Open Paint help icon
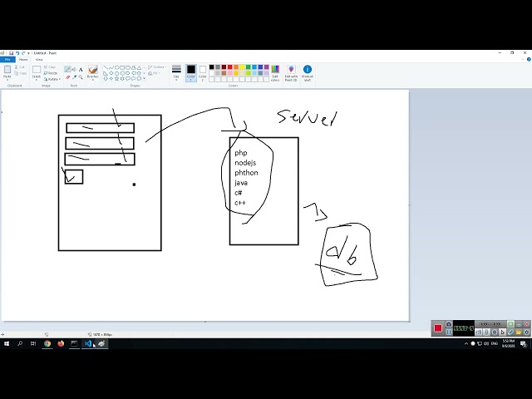Image resolution: width=532 pixels, height=399 pixels. pos(529,59)
